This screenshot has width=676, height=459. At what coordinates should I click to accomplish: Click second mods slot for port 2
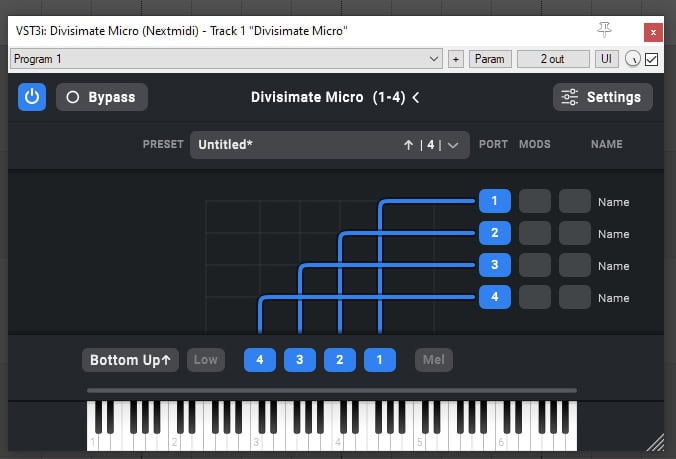coord(575,233)
